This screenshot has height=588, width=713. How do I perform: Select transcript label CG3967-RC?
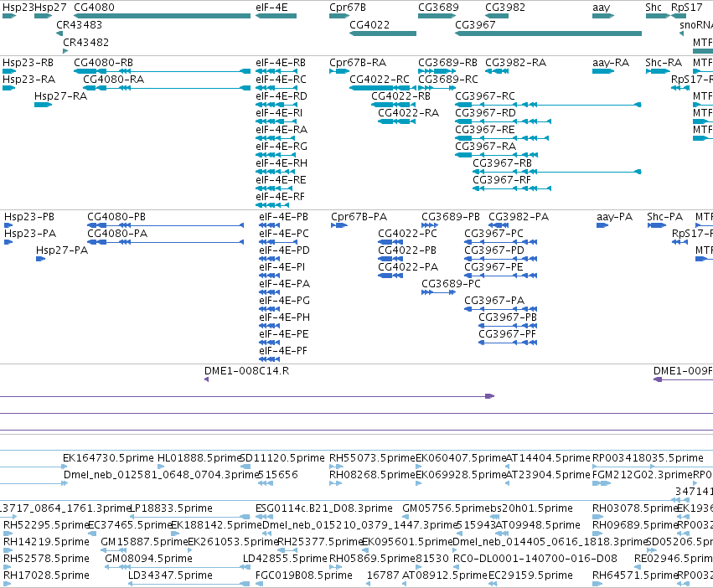click(485, 96)
